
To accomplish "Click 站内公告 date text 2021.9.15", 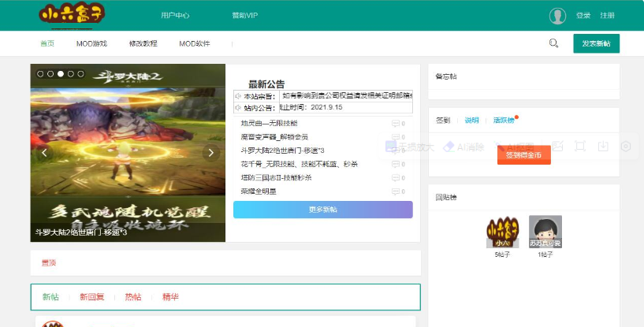I will 311,107.
